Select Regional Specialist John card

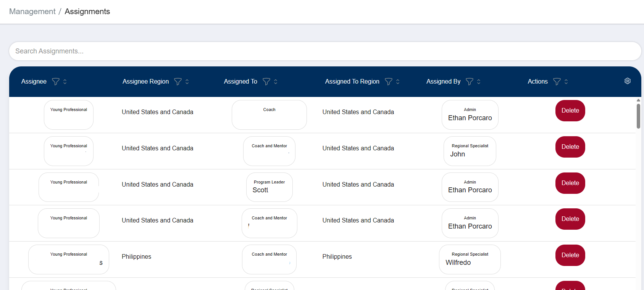tap(470, 151)
